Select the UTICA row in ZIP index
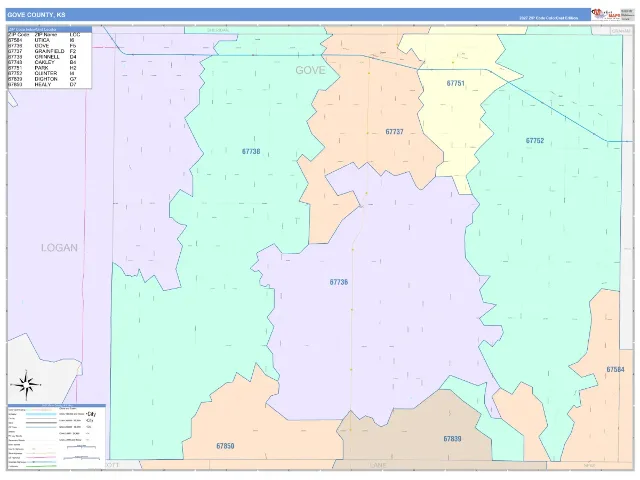Viewport: 640px width, 480px height. point(49,40)
